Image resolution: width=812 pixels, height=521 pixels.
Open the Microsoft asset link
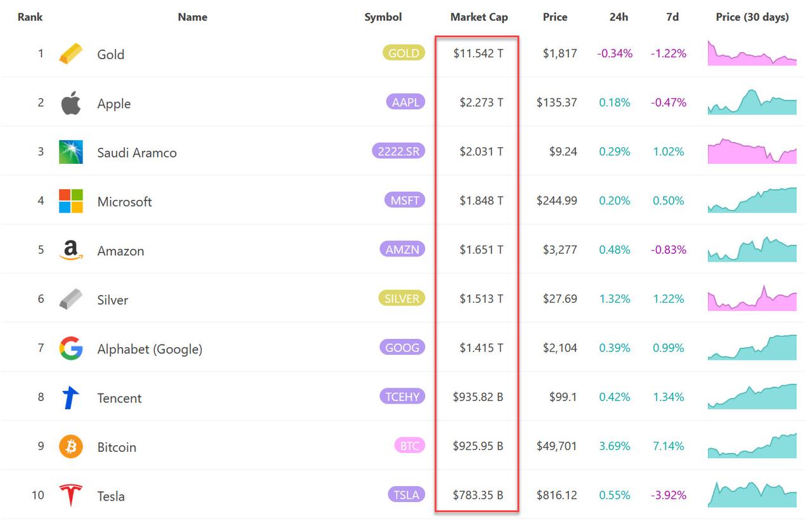pos(124,202)
